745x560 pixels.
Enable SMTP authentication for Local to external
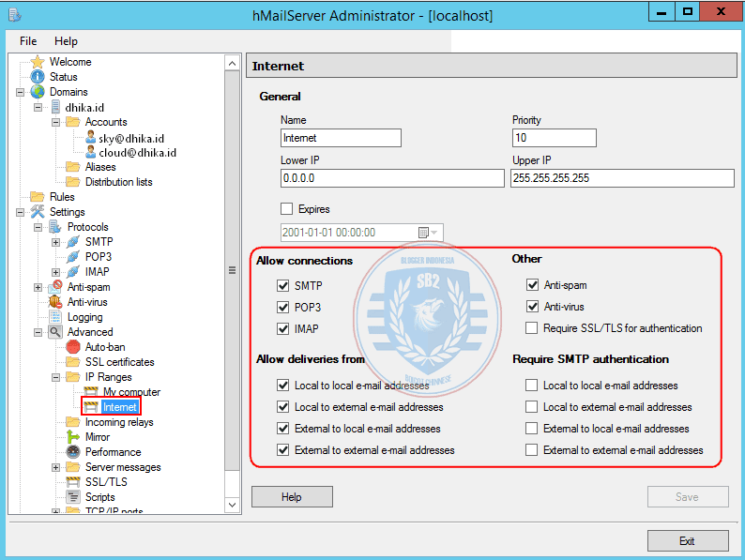coord(532,406)
